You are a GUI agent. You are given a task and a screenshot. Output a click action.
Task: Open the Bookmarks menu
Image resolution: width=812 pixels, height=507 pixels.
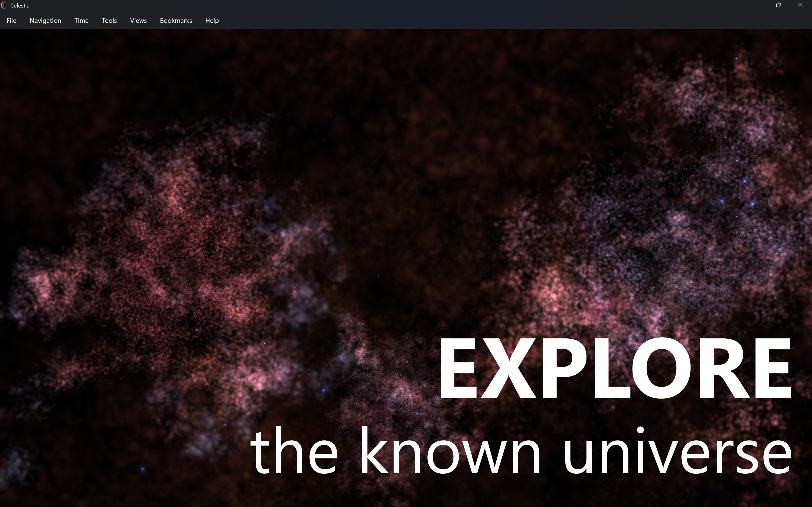[x=176, y=20]
